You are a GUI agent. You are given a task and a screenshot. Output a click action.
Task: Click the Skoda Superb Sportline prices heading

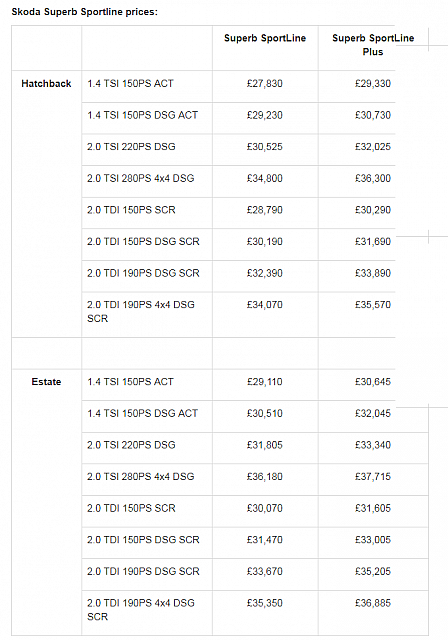(x=84, y=12)
